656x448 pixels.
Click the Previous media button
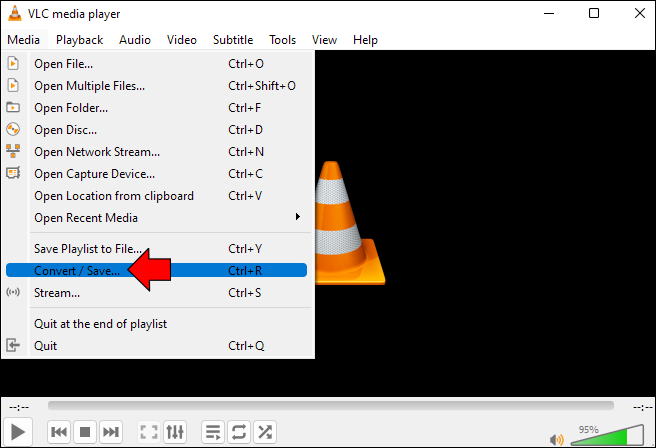(59, 432)
